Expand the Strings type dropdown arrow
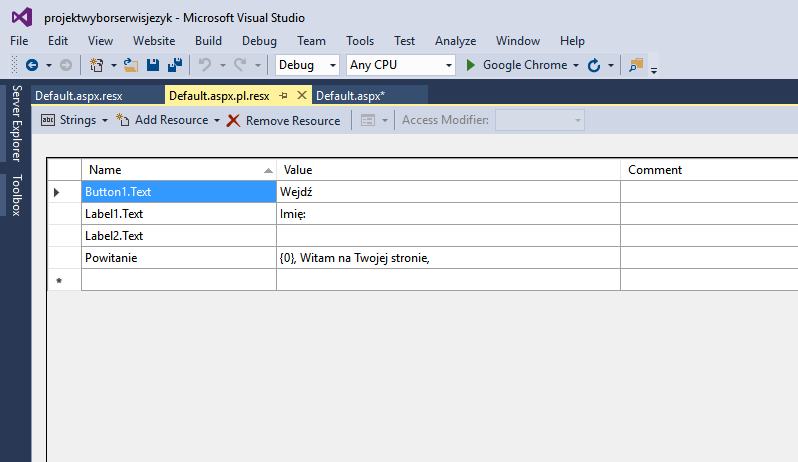 coord(105,121)
